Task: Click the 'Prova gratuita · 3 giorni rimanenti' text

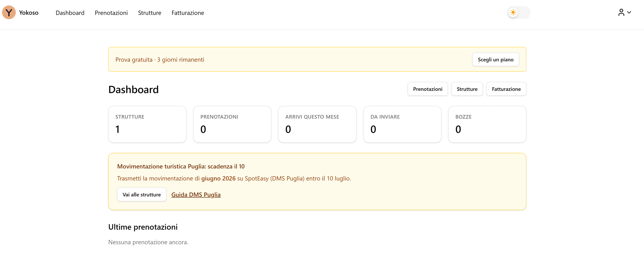Action: (160, 59)
